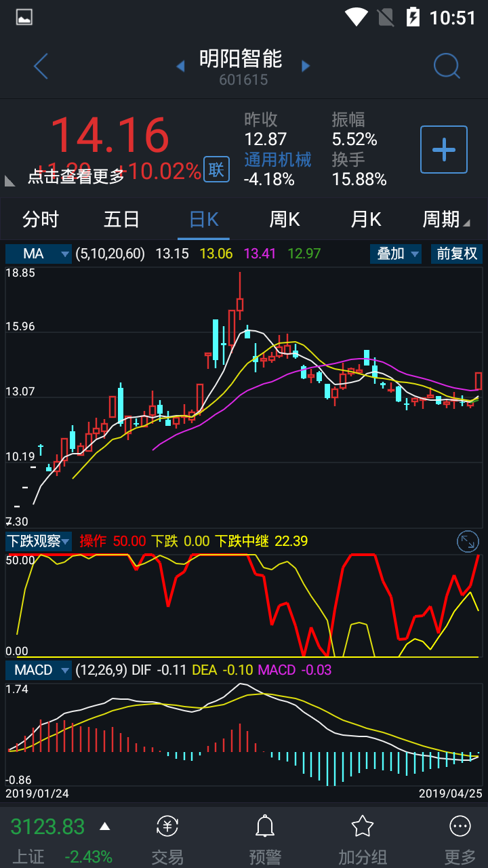
Task: Open the MACD indicator dropdown
Action: pos(39,670)
